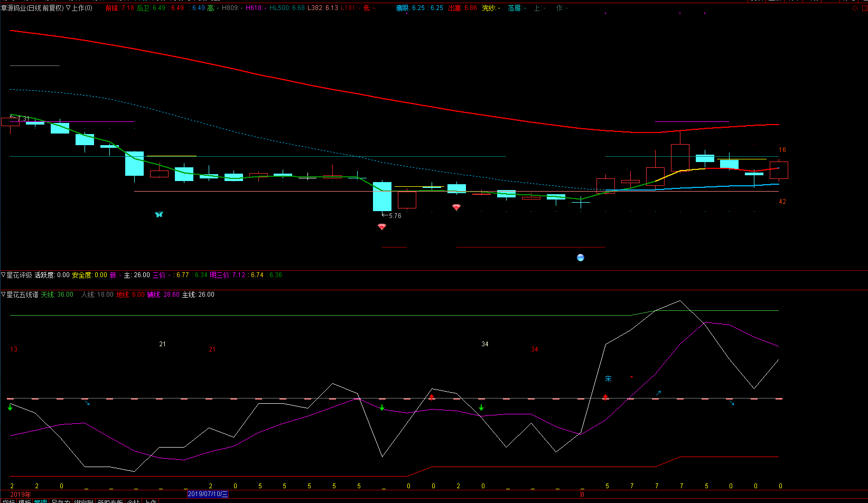Click the red month marker 8 on the time axis
Viewport: 868px width, 503px height.
[582, 495]
